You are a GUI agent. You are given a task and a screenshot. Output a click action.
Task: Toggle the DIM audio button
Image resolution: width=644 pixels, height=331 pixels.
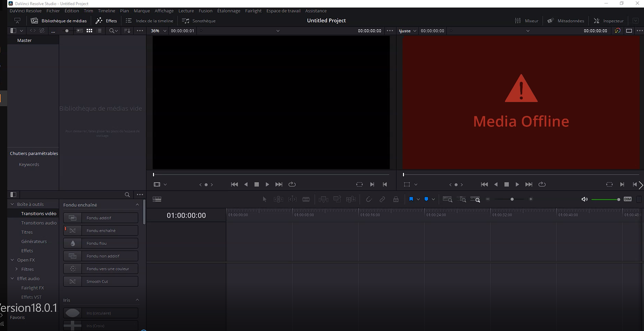[x=627, y=199]
